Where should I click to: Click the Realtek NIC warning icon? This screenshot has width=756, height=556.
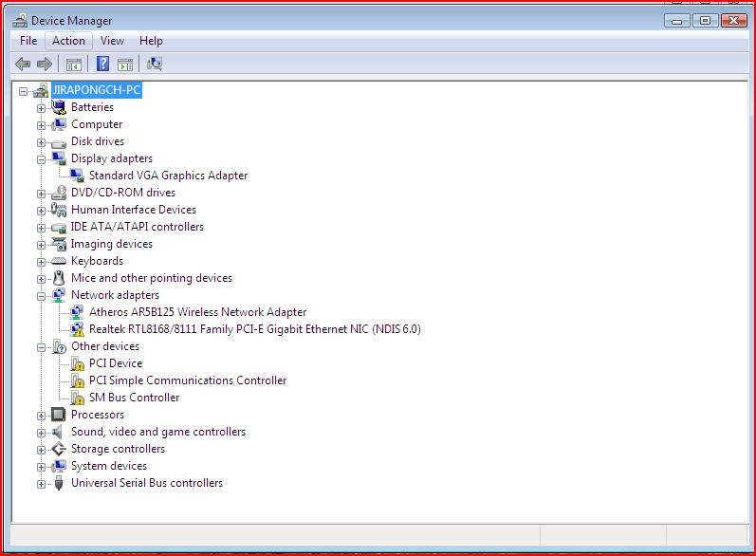[x=77, y=329]
